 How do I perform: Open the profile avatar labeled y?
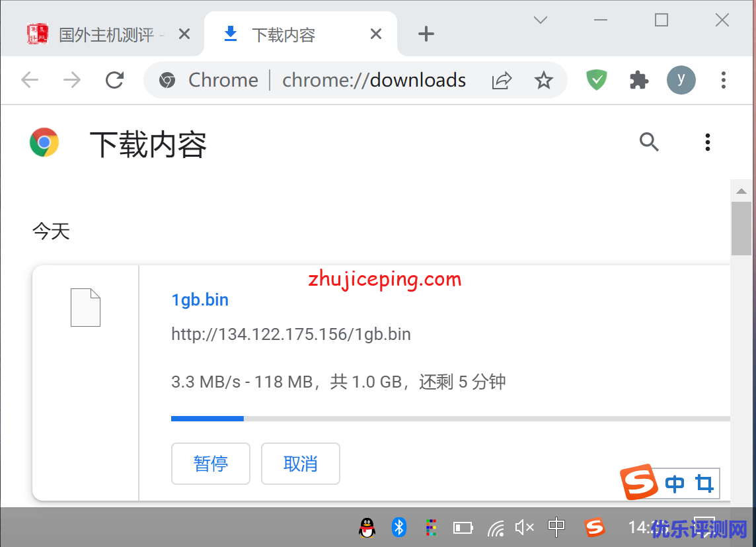coord(681,80)
